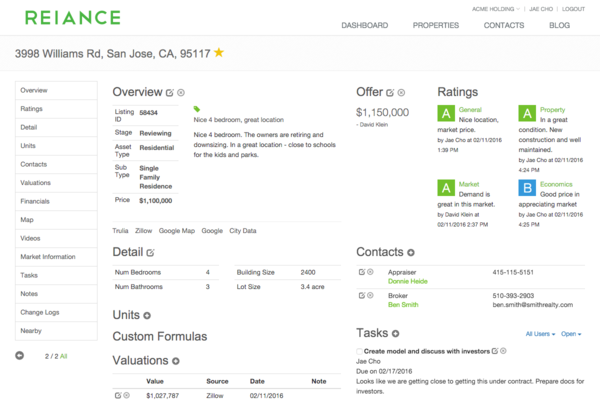Go to previous property with left arrow
The height and width of the screenshot is (400, 600).
(20, 356)
